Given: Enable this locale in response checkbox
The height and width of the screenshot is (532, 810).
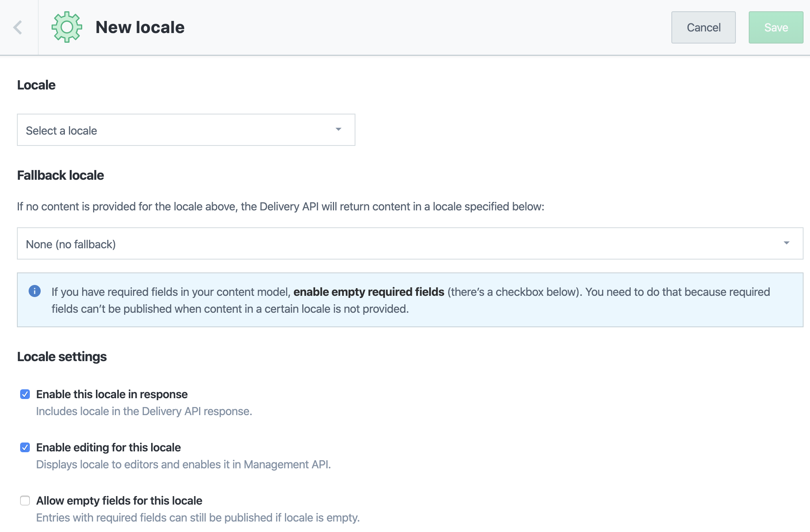Looking at the screenshot, I should point(25,394).
